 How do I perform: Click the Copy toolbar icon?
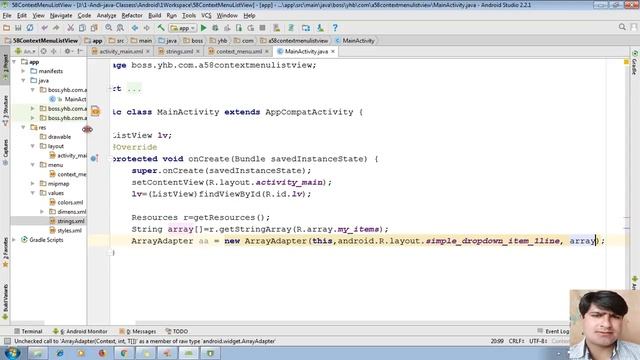coord(82,28)
